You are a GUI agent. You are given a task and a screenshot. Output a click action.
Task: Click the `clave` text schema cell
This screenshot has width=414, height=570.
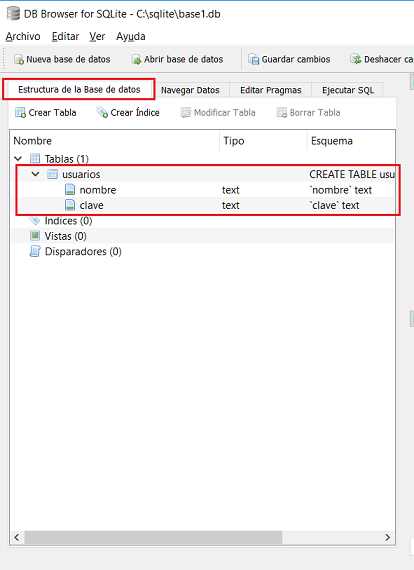(334, 205)
